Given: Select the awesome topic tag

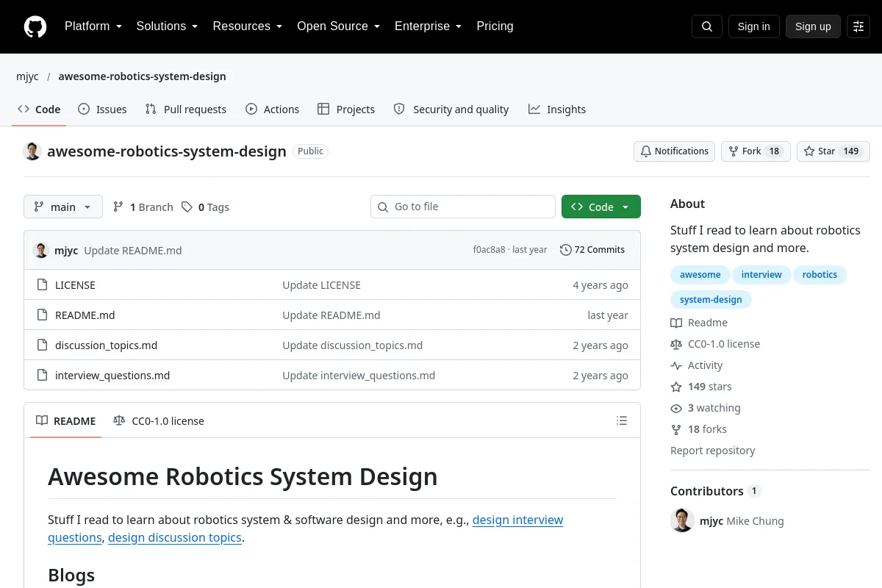Looking at the screenshot, I should point(700,275).
